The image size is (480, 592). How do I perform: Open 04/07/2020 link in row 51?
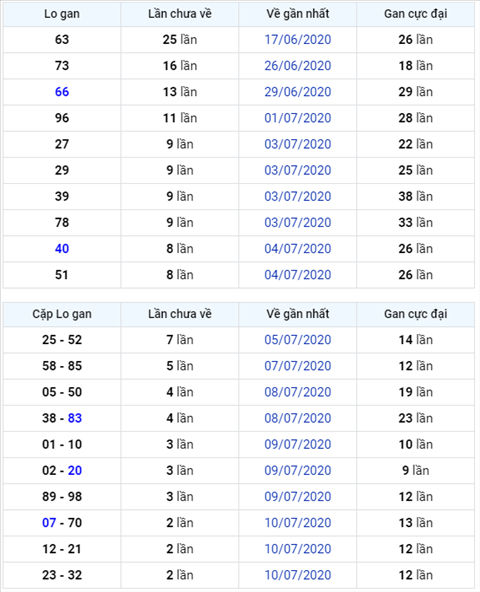point(298,274)
